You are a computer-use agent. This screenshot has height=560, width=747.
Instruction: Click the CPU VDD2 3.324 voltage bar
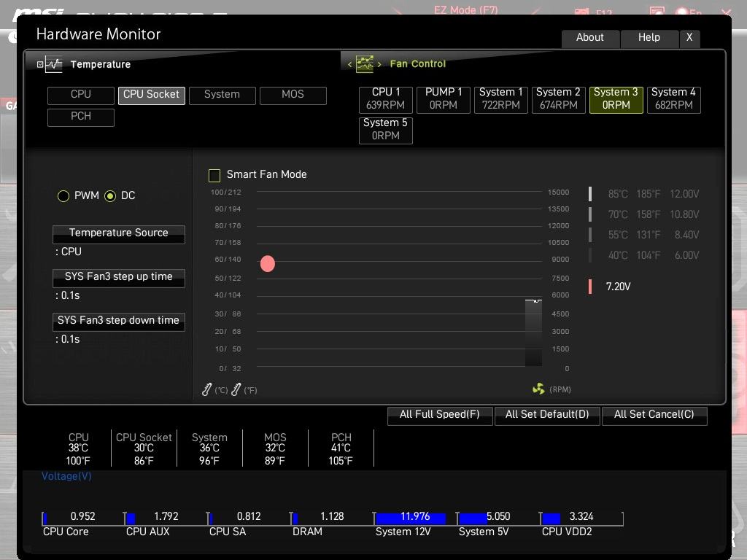(x=581, y=518)
